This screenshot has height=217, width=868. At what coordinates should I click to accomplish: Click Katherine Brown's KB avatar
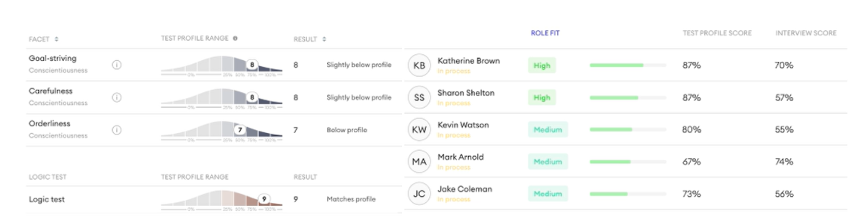(x=419, y=66)
